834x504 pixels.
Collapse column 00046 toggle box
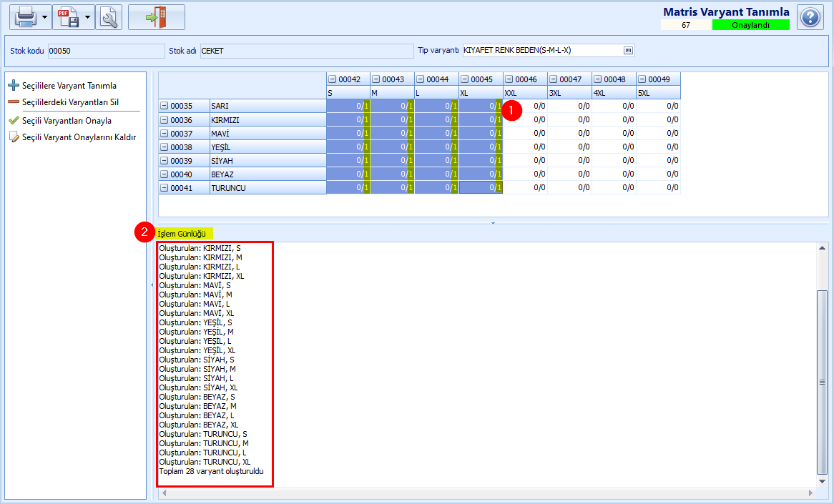click(509, 79)
